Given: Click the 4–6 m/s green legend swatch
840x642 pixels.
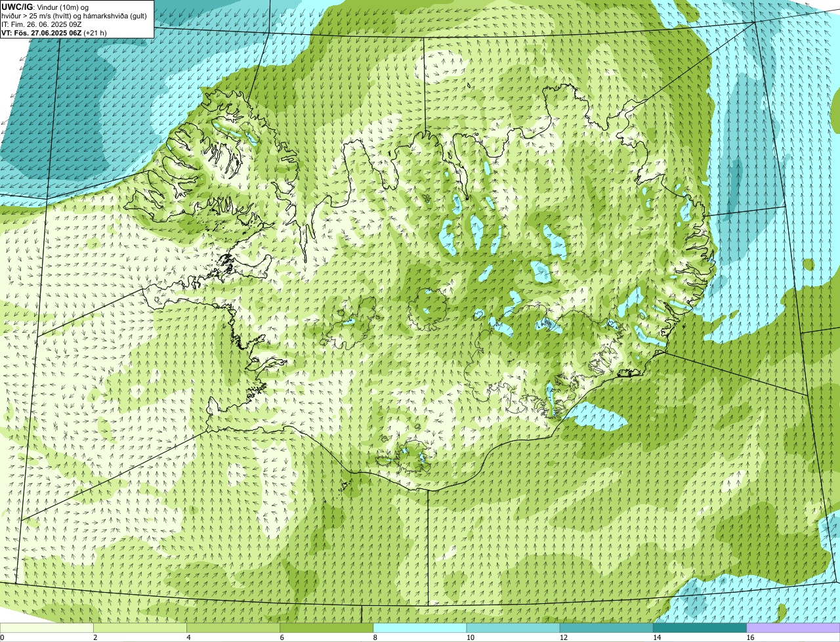Looking at the screenshot, I should pyautogui.click(x=234, y=628).
